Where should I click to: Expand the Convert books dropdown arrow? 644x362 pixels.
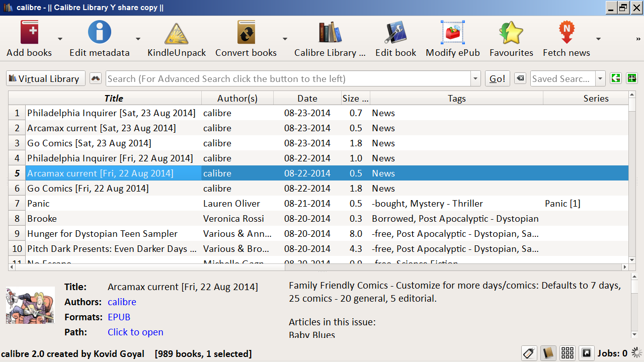pyautogui.click(x=284, y=39)
